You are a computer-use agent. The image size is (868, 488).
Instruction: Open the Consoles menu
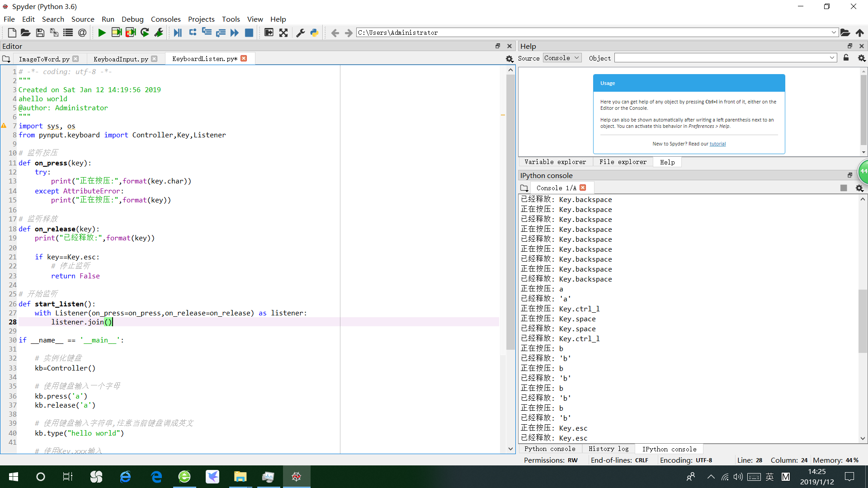(165, 19)
